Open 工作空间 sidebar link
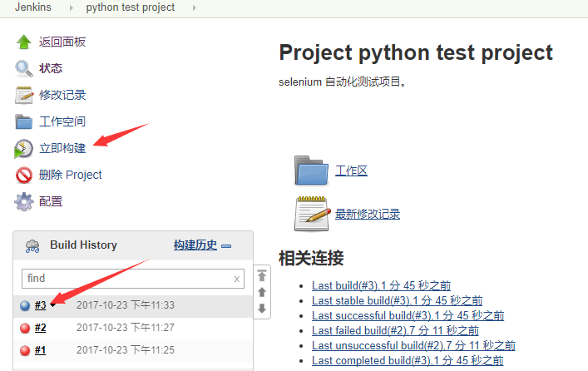Screen dimensions: 588x371 [x=62, y=121]
